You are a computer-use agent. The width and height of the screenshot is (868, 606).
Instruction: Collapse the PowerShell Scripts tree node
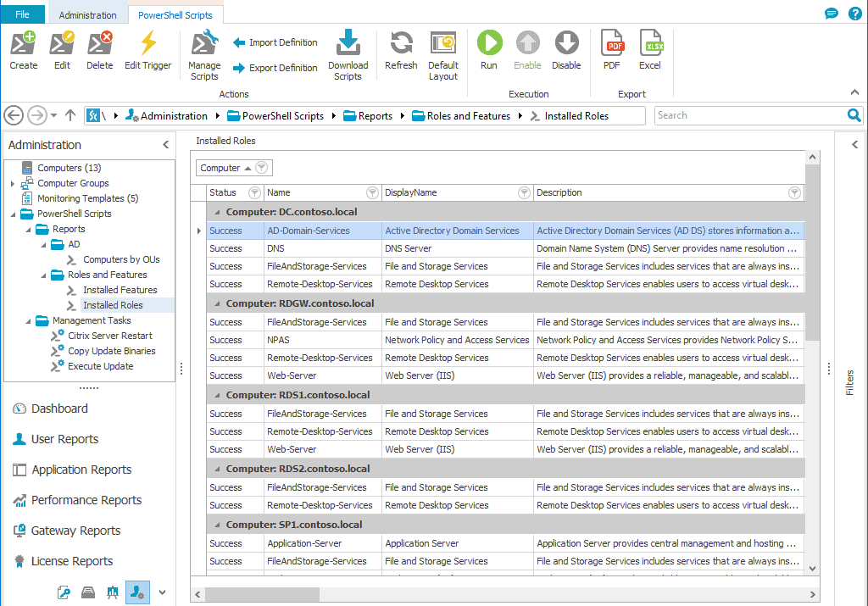click(13, 214)
